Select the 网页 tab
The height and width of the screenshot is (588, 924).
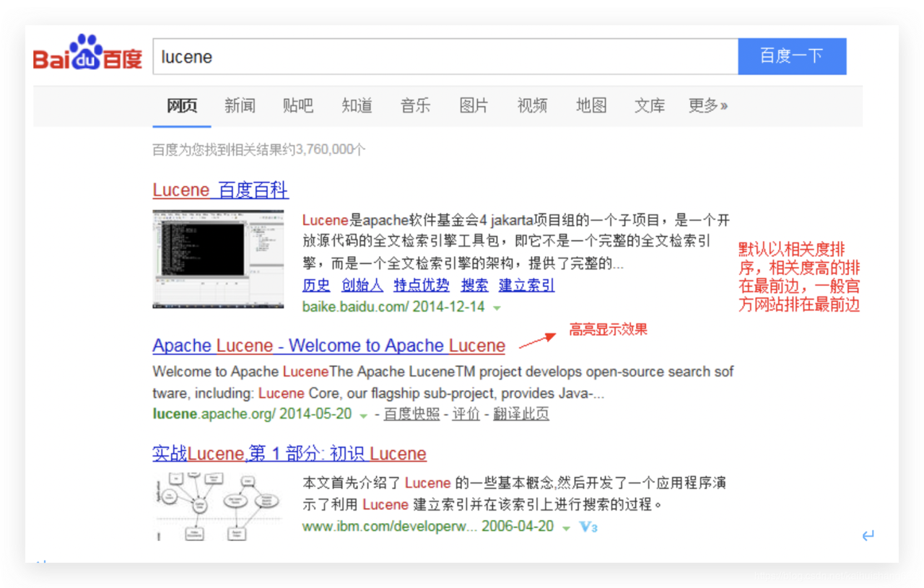click(182, 106)
